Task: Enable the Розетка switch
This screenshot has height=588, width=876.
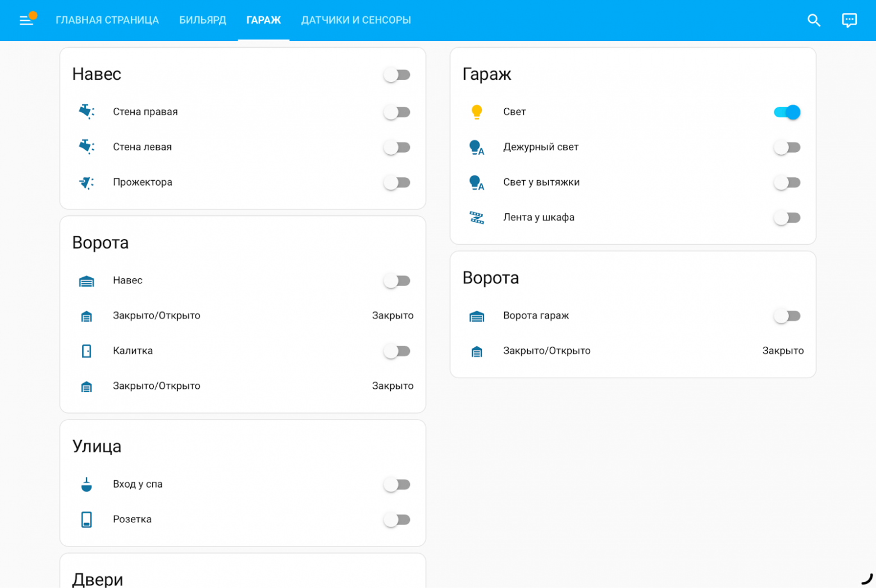Action: click(x=397, y=520)
